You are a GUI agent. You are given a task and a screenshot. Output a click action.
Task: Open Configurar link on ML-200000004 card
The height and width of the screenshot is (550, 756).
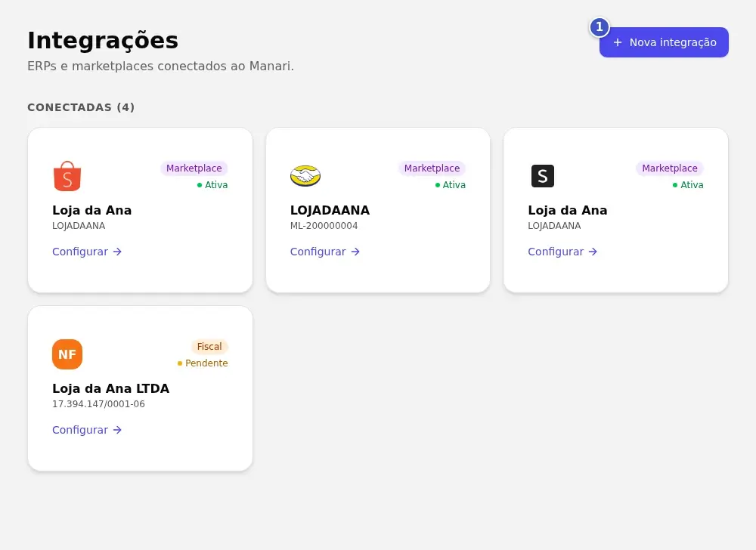(x=325, y=252)
